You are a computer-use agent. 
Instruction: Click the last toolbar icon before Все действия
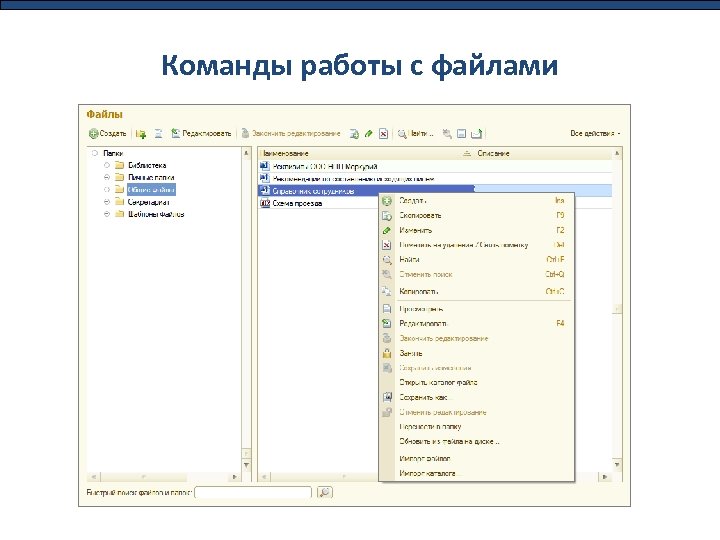[x=477, y=134]
